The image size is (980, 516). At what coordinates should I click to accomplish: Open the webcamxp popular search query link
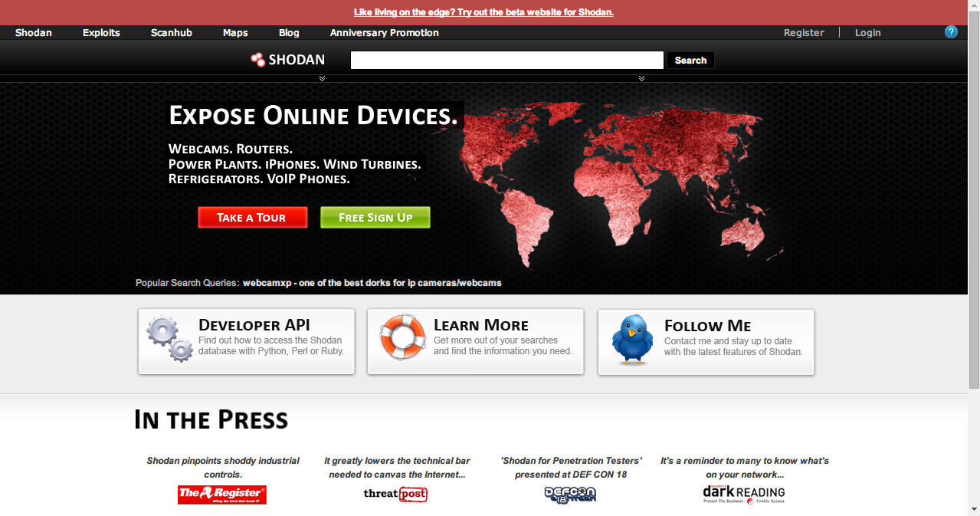click(372, 283)
